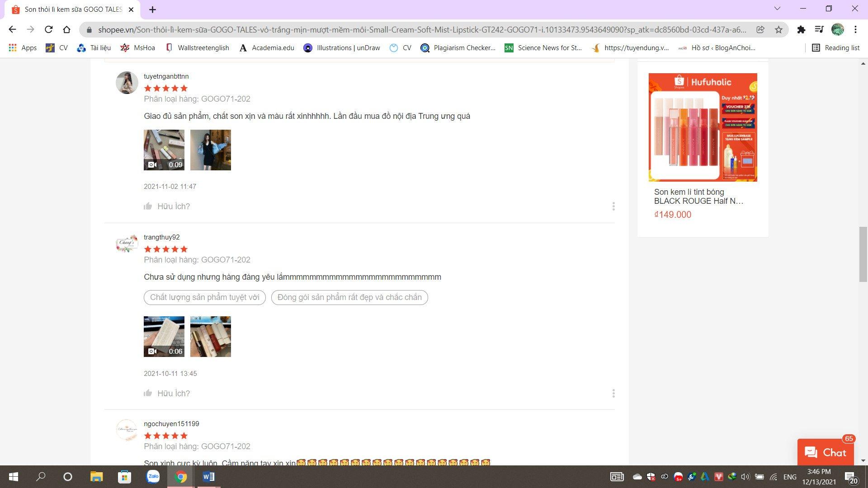
Task: Play the 0:09 review video thumbnail
Action: tap(164, 150)
